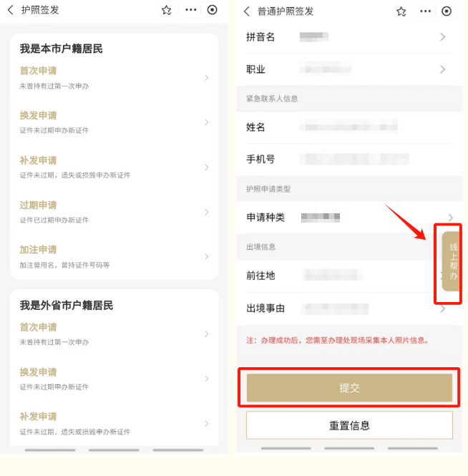Tap the circle target icon on 普通护照签发 header
Viewport: 468px width, 476px height.
point(447,11)
